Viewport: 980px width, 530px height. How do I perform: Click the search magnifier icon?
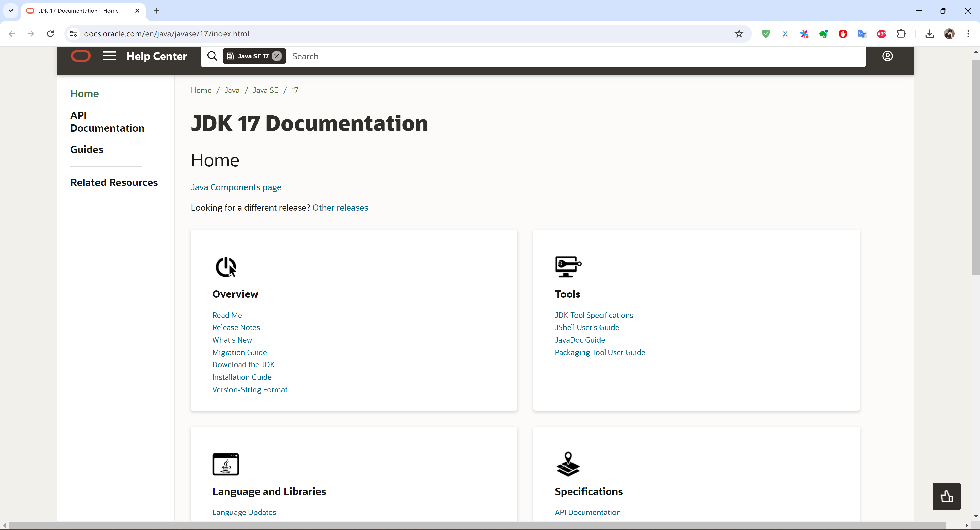tap(212, 56)
